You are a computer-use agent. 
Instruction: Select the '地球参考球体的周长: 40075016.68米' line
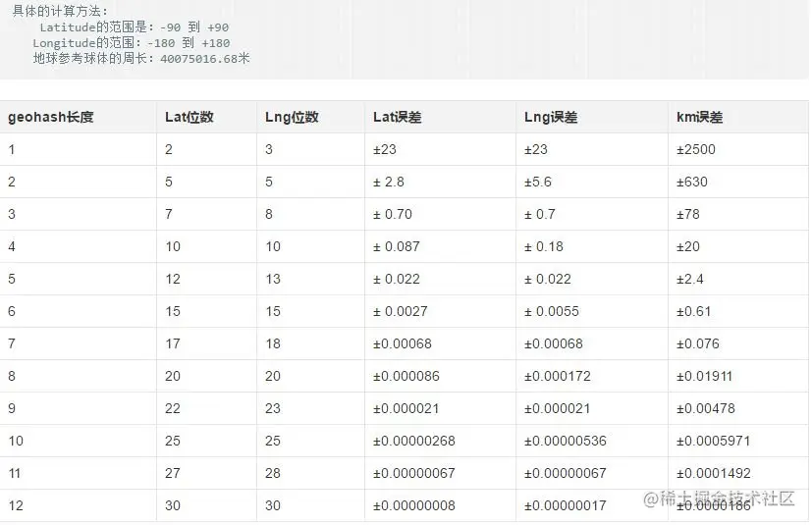click(x=141, y=58)
